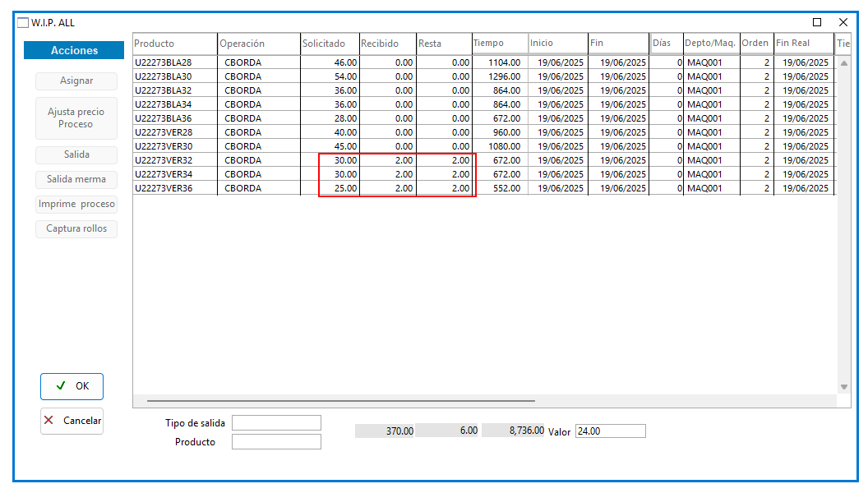Close the W.I.P. ALL window
Viewport: 868px width, 493px height.
[x=843, y=22]
